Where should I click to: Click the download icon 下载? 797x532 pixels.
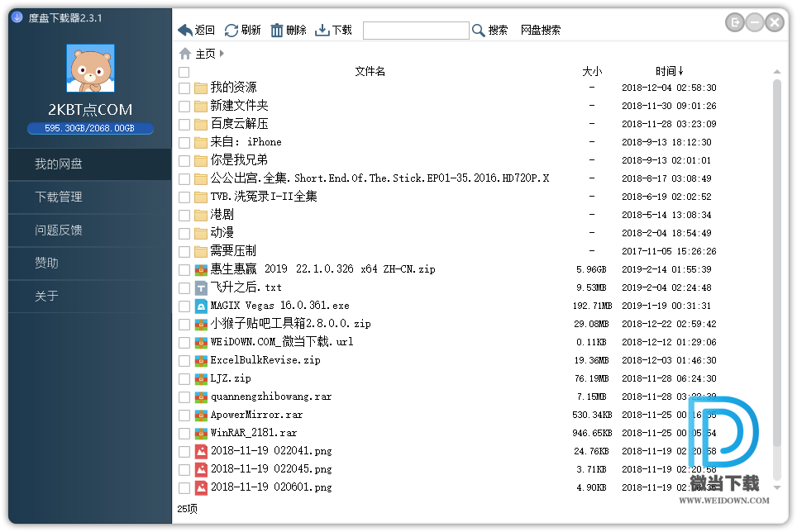(322, 31)
